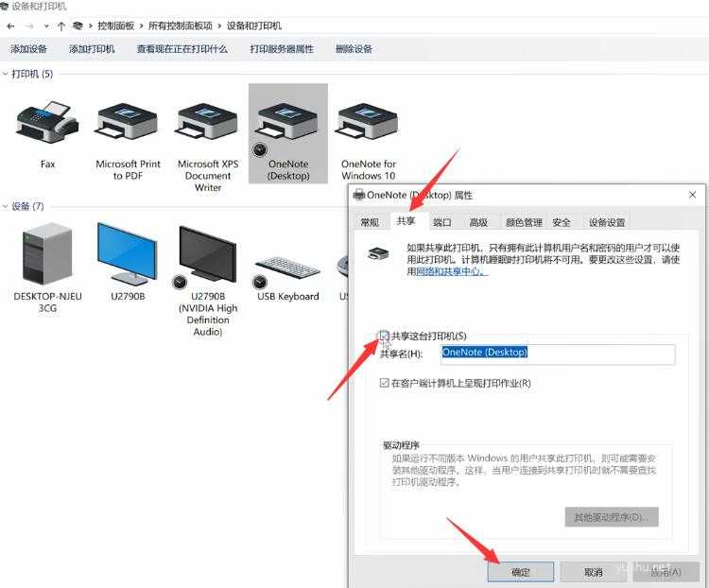This screenshot has width=709, height=588.
Task: Click the 其他驱动程序 button
Action: [612, 517]
